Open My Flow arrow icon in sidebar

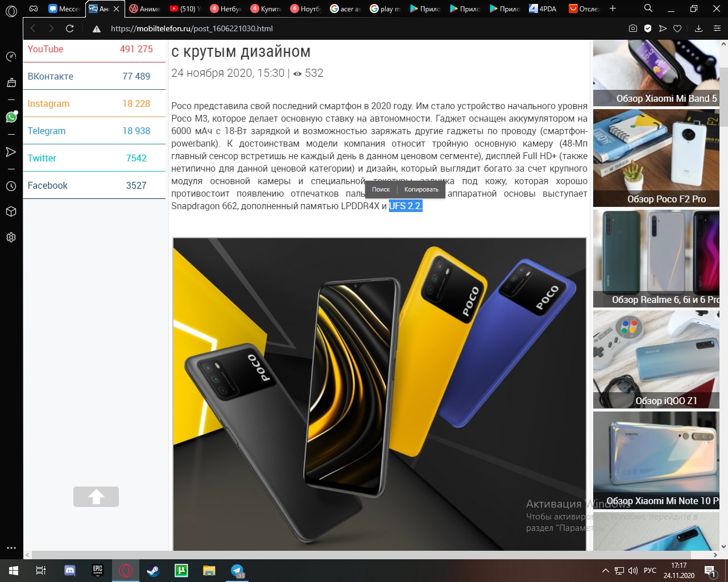[11, 152]
